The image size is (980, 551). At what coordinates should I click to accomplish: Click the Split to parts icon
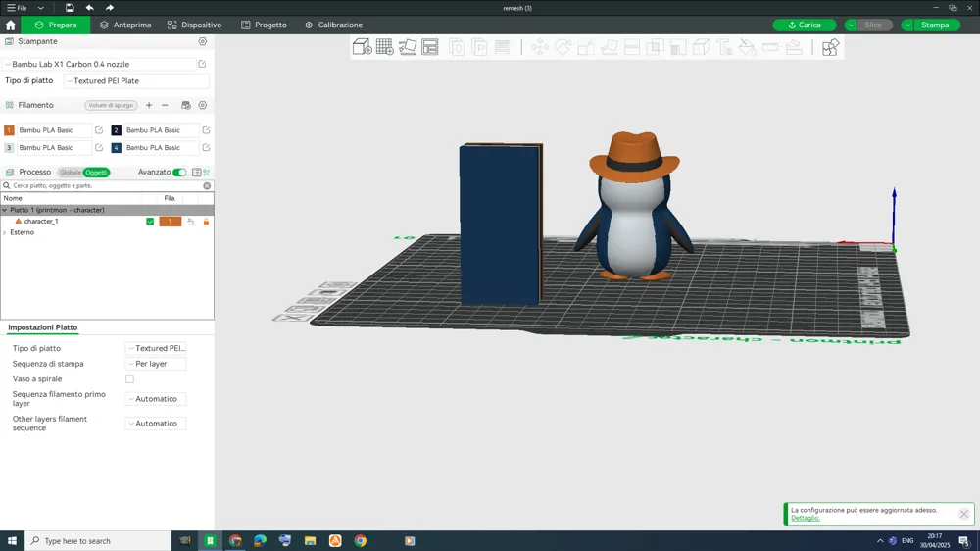coord(479,47)
